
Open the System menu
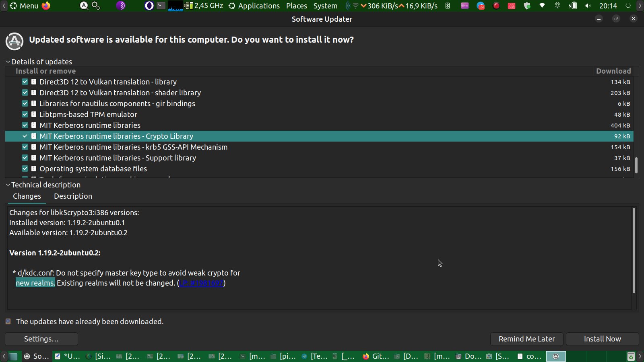pos(326,6)
